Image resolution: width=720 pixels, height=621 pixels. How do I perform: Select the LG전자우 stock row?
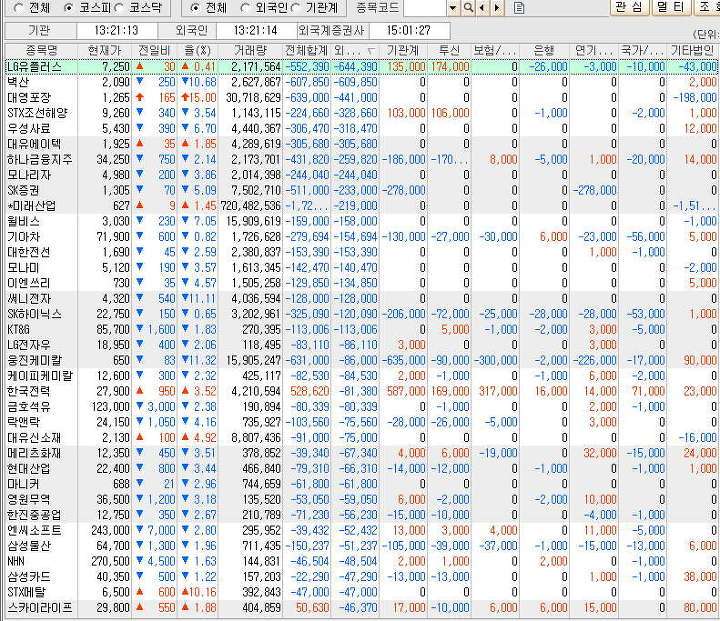361,345
